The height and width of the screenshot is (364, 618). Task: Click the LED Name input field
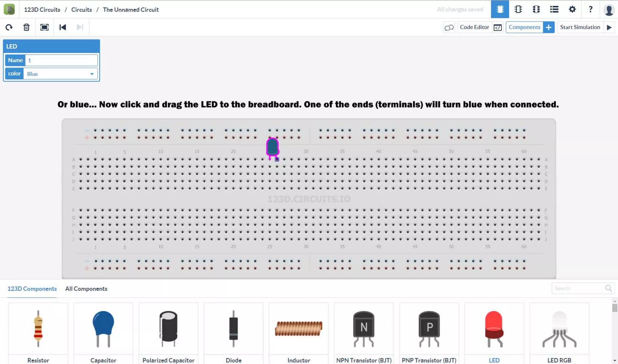point(61,60)
